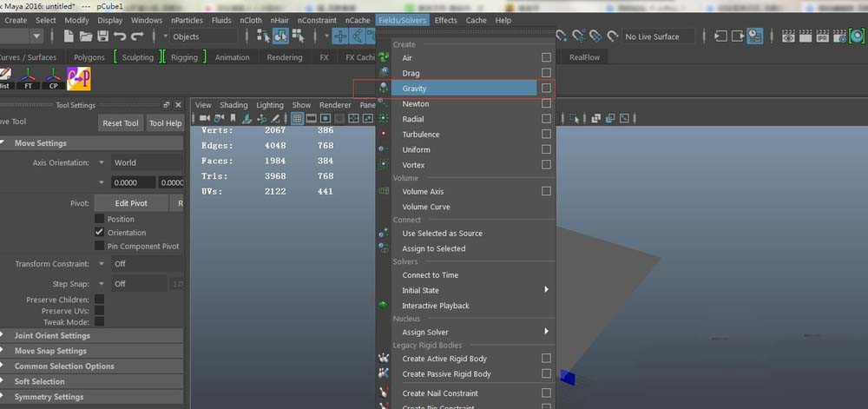
Task: Toggle the viewport resolution gate icon
Action: click(x=325, y=118)
